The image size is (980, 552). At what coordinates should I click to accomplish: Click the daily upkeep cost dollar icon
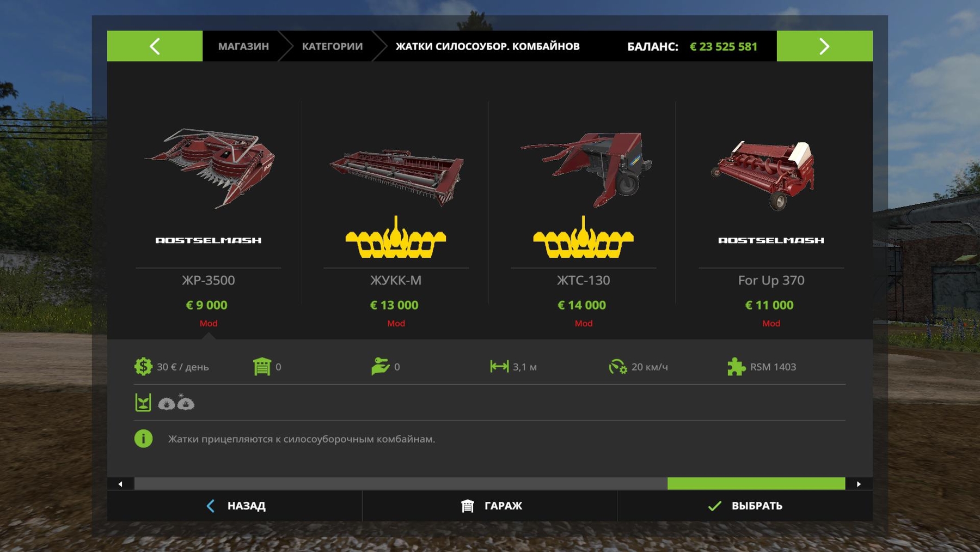[x=143, y=367]
